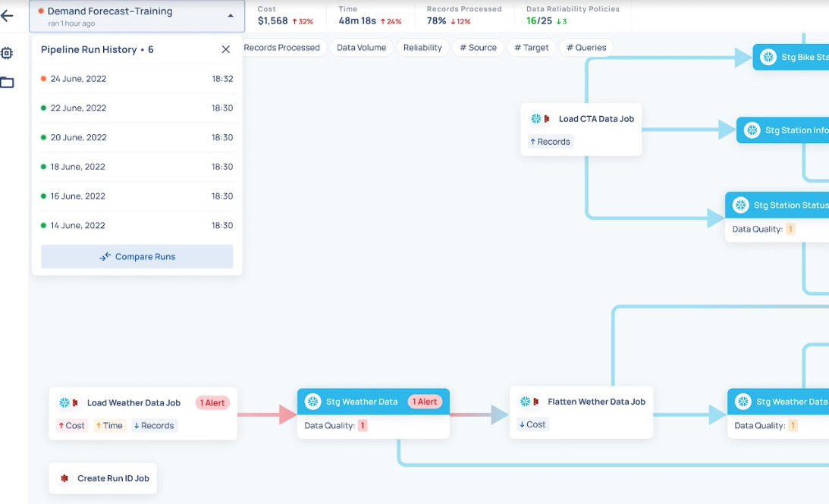Click snowflake icon on the right Stg Weather Data
The image size is (829, 504).
[743, 402]
